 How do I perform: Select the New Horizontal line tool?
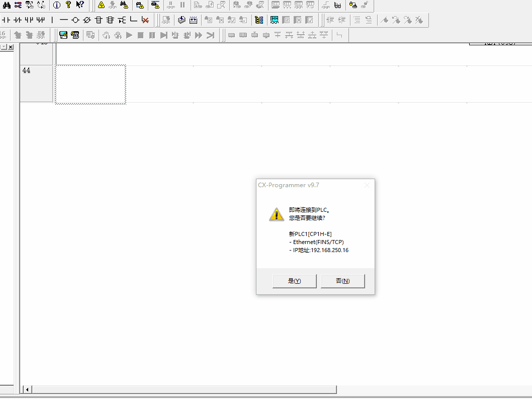tap(63, 20)
